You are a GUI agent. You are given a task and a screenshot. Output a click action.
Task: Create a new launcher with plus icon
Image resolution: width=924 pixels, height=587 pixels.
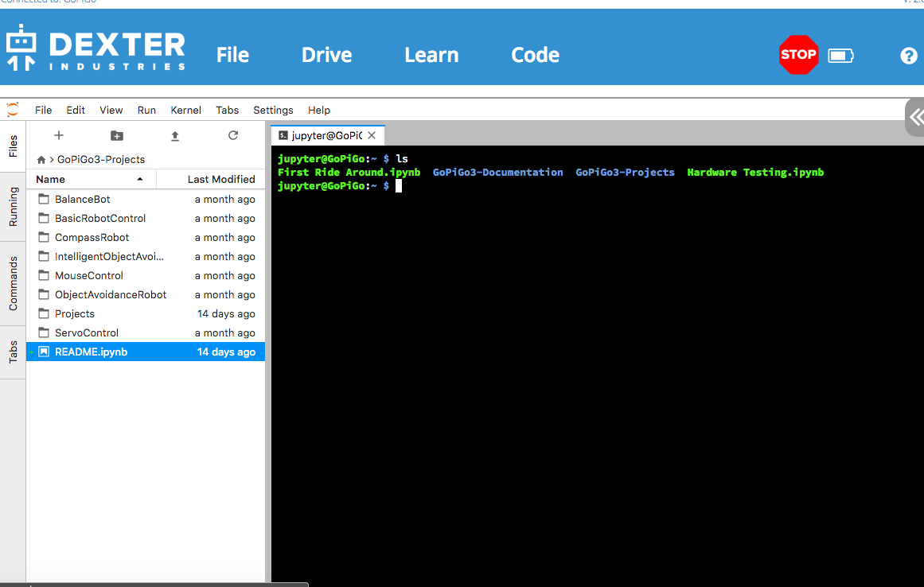pos(58,135)
